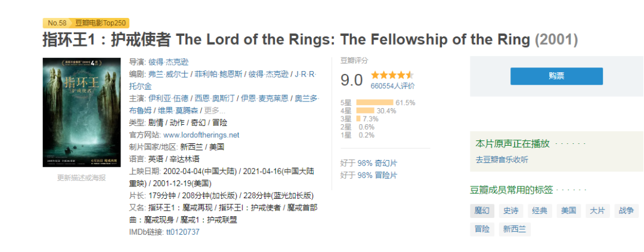
Task: Click the 购票 buy ticket button
Action: coord(556,76)
